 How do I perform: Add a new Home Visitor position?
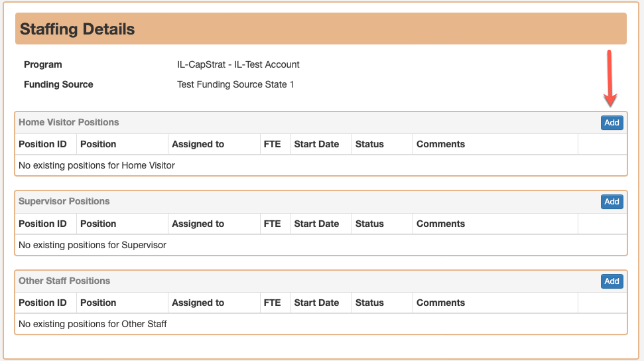click(612, 123)
